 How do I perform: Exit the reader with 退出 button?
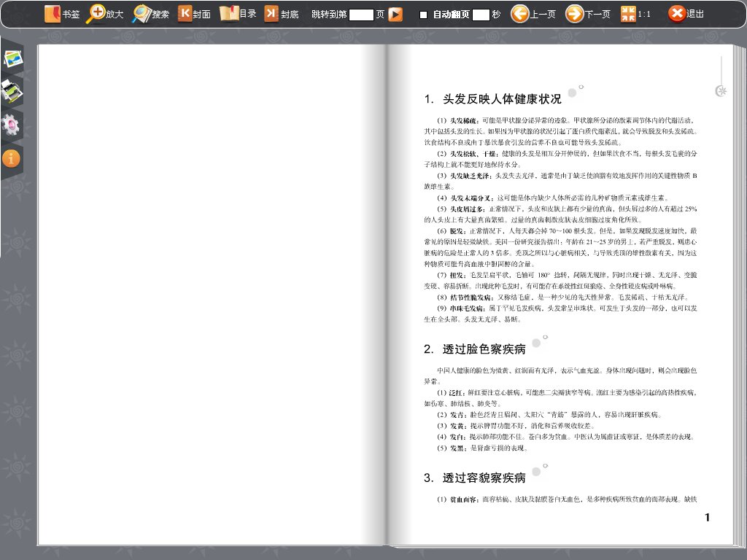(686, 14)
